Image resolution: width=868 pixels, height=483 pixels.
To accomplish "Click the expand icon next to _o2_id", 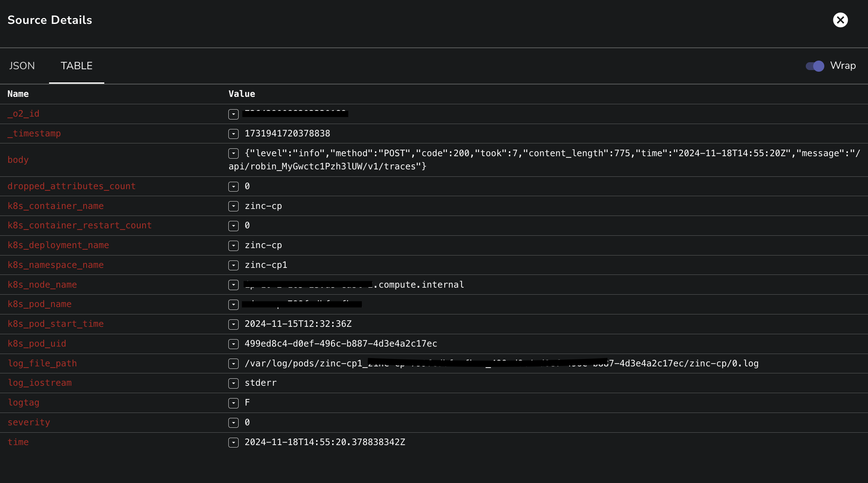I will [234, 114].
